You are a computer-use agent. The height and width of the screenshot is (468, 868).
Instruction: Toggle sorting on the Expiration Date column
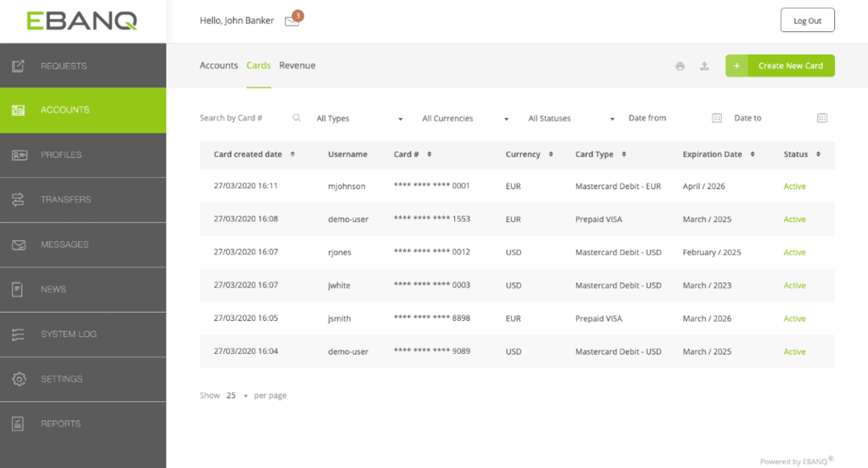point(751,154)
